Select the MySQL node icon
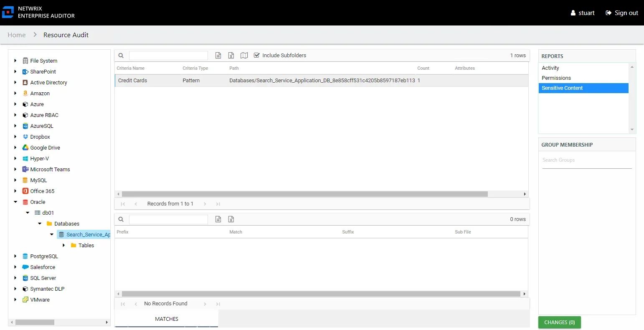This screenshot has height=330, width=644. click(25, 180)
